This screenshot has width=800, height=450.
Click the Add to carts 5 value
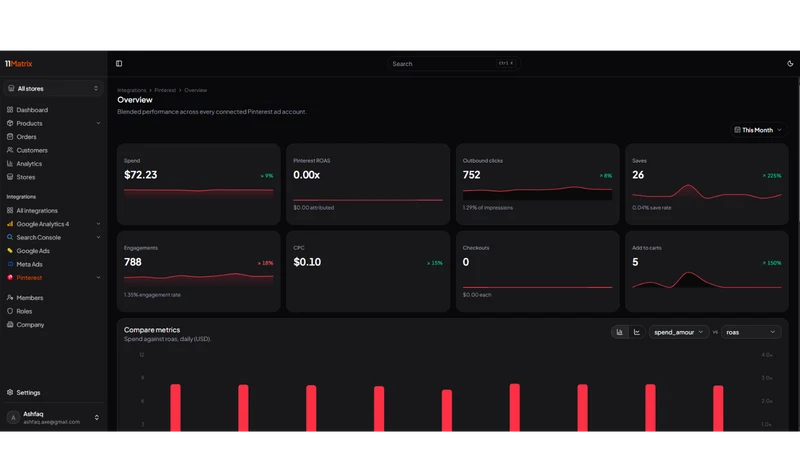click(635, 262)
